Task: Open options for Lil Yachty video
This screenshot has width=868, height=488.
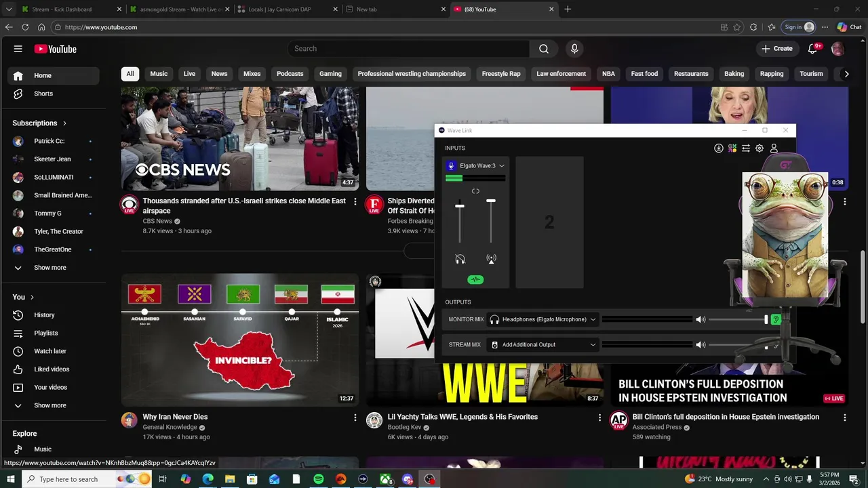Action: tap(599, 418)
